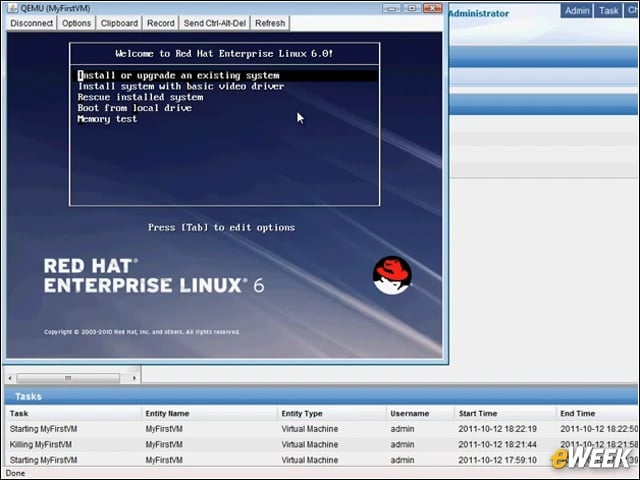Click the horizontal scrollbar thumb

tap(68, 378)
